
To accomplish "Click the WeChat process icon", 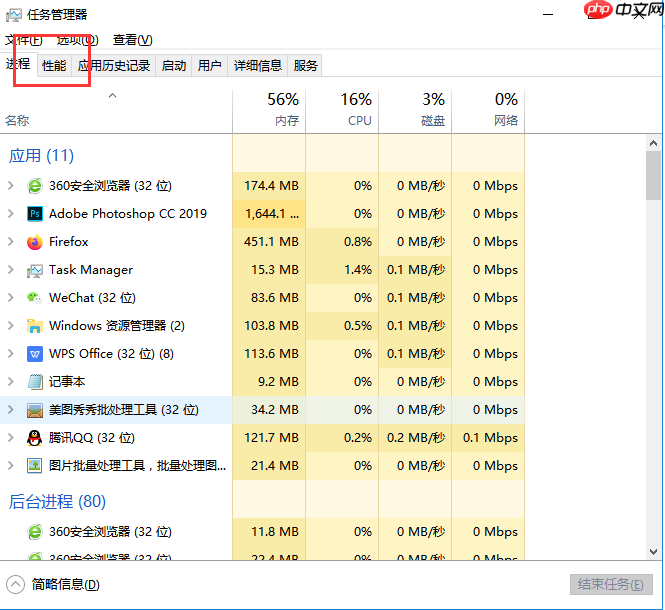I will click(x=35, y=298).
